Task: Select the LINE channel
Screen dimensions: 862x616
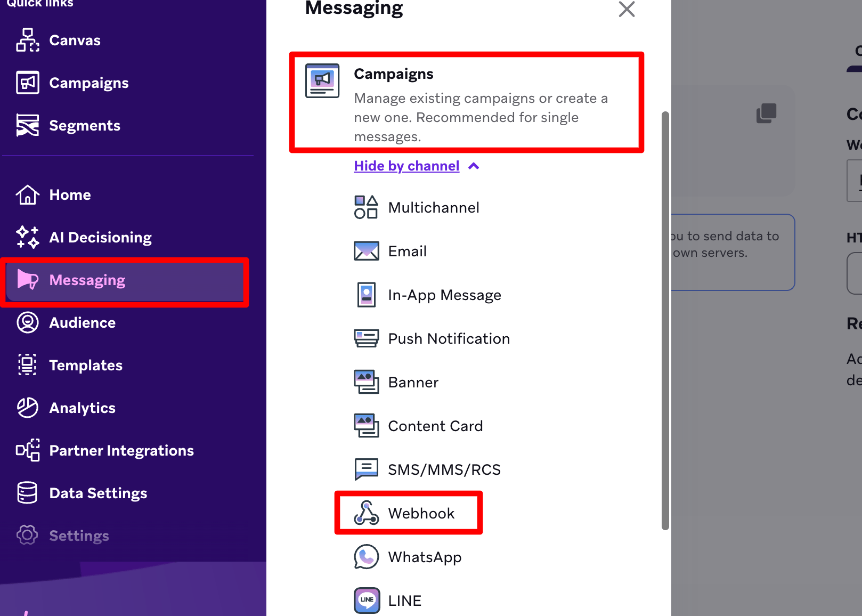Action: (x=404, y=601)
